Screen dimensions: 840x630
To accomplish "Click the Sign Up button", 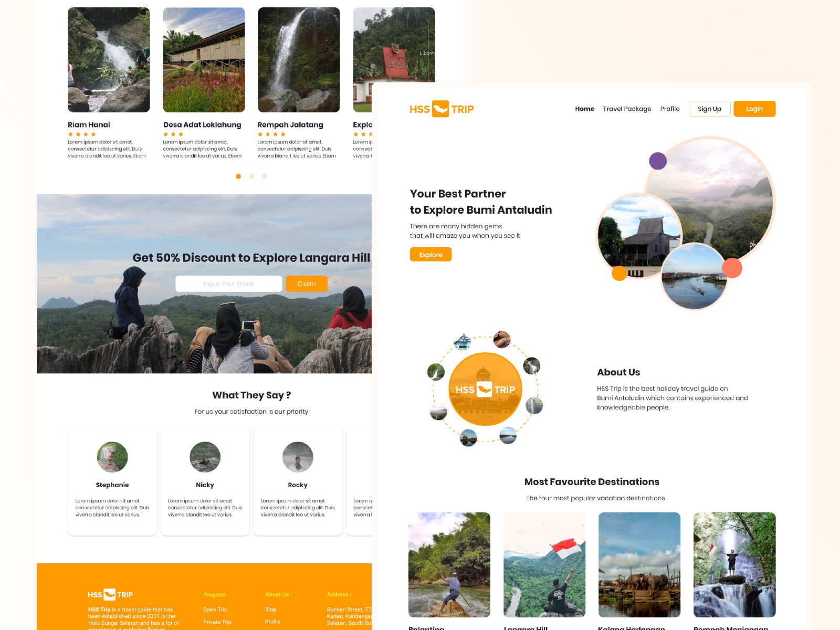I will 709,109.
